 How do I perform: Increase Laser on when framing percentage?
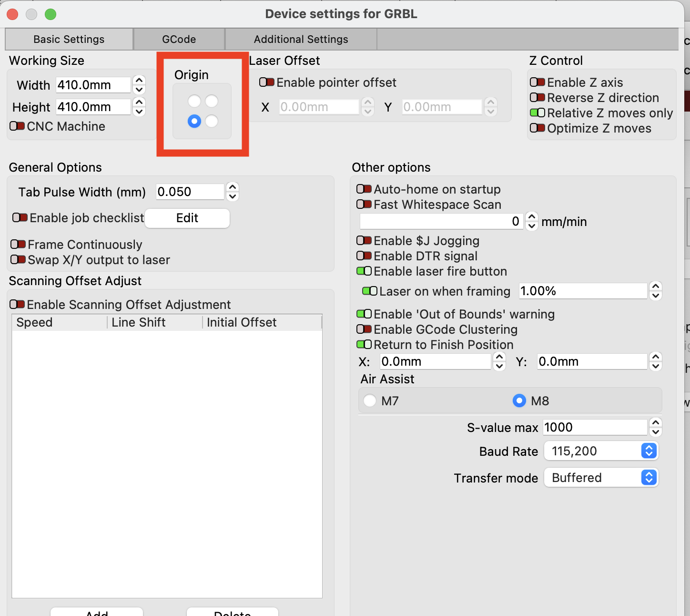tap(656, 286)
